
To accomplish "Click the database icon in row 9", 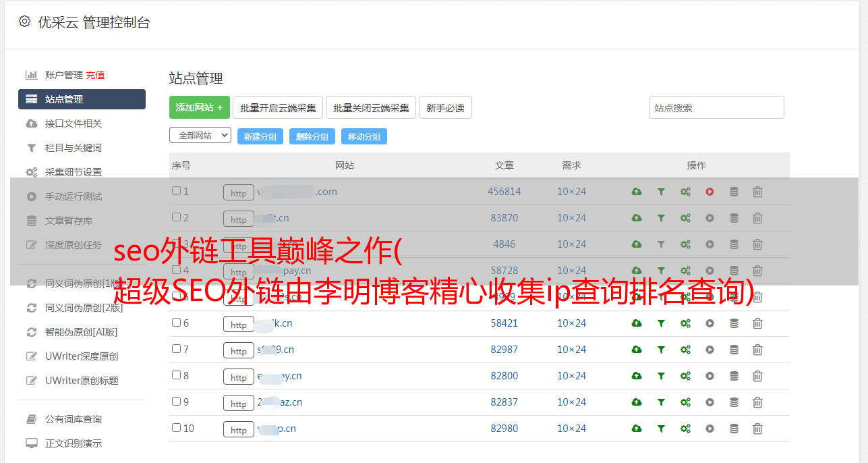I will point(734,402).
